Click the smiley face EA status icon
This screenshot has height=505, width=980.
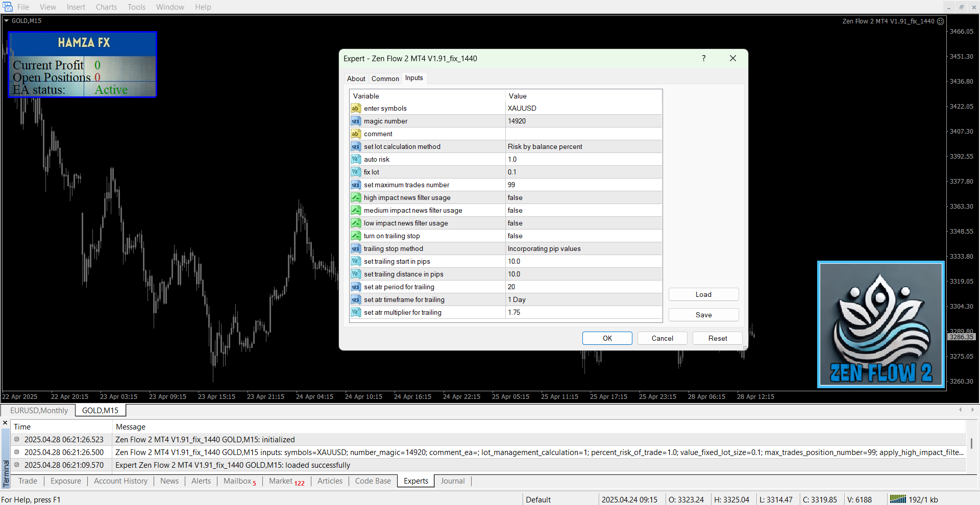(x=940, y=21)
